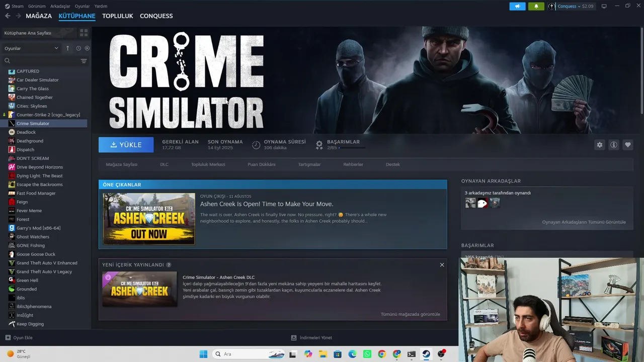The height and width of the screenshot is (362, 644).
Task: Open the green notifications bell
Action: (536, 6)
